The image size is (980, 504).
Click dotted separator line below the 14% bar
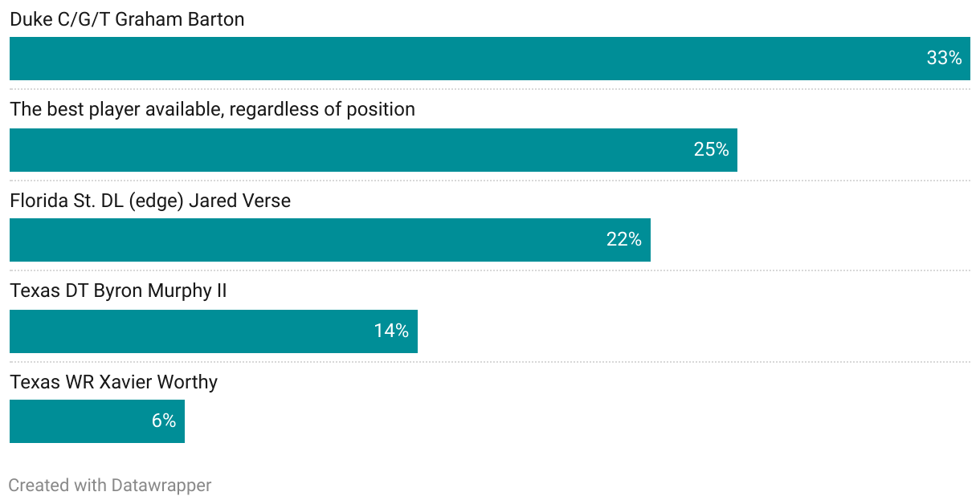pyautogui.click(x=490, y=362)
